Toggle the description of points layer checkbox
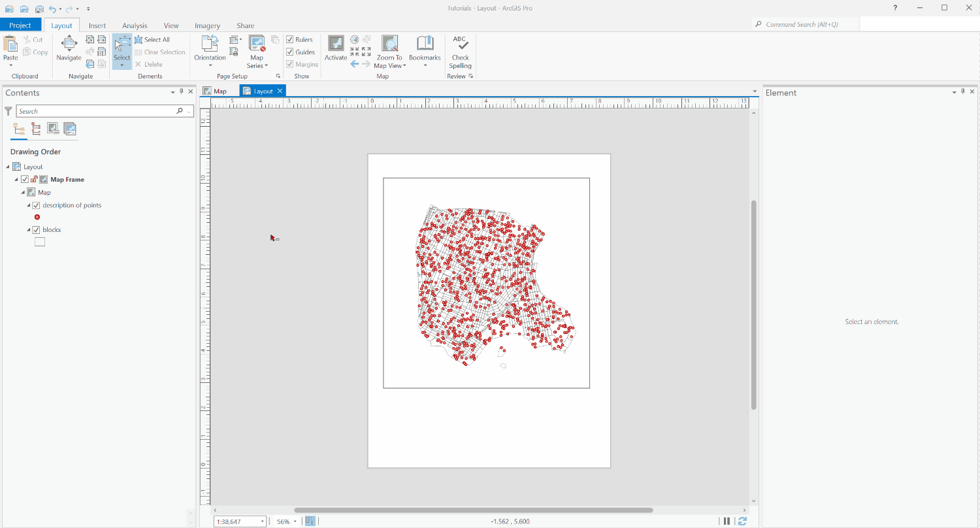The image size is (980, 528). coord(37,205)
